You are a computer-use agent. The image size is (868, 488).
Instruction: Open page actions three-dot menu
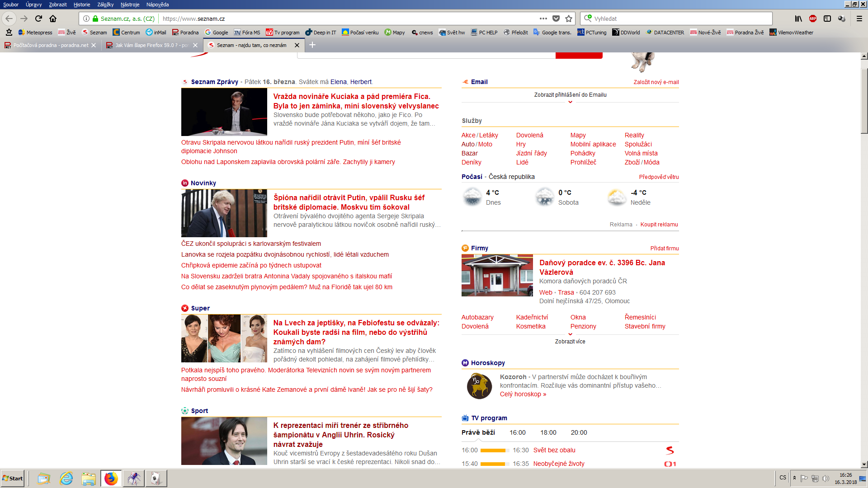(x=543, y=19)
